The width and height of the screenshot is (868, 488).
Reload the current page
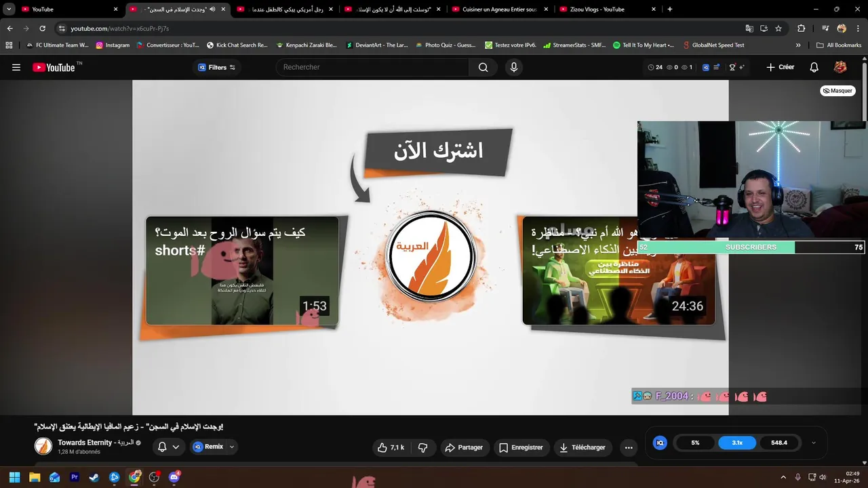42,28
